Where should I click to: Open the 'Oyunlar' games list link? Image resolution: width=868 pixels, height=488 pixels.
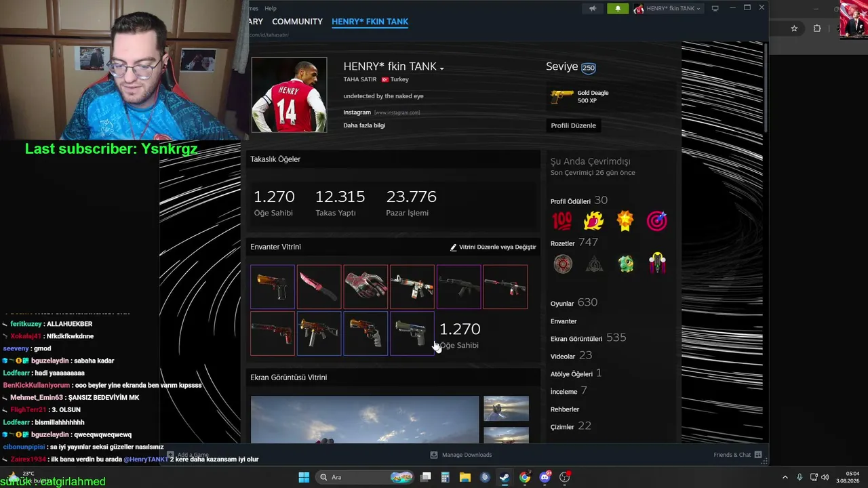(x=562, y=304)
